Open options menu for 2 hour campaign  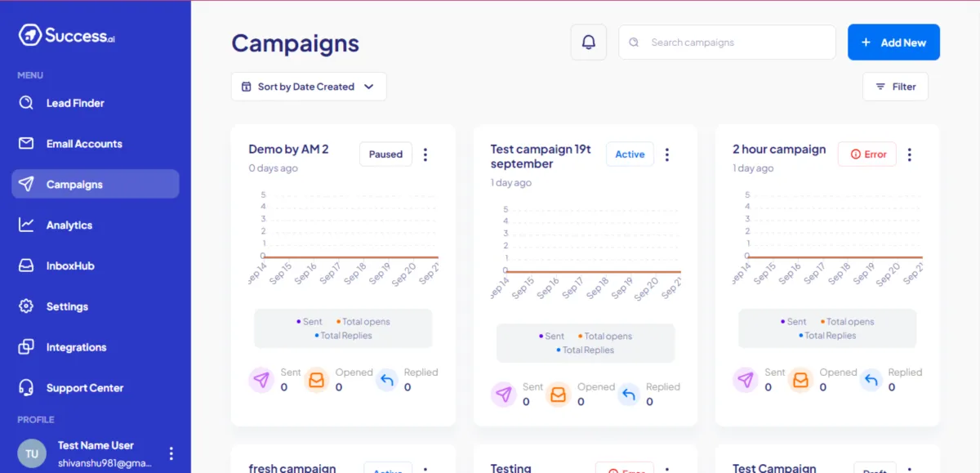pos(910,154)
